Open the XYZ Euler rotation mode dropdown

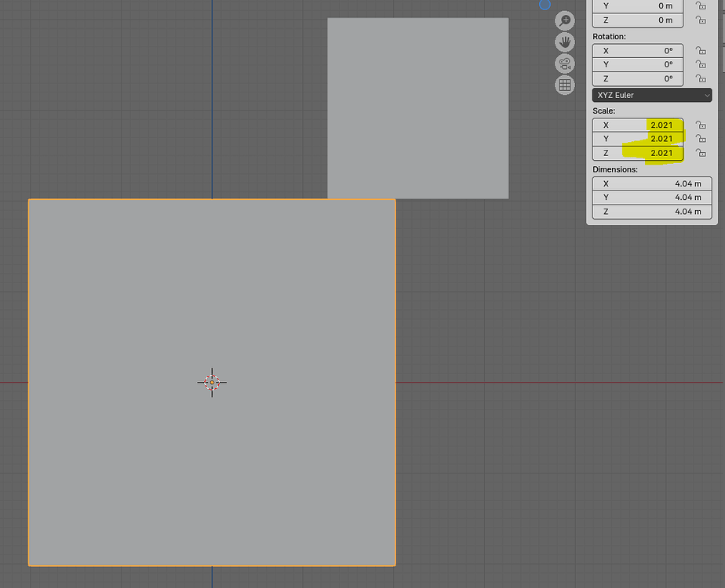tap(652, 95)
